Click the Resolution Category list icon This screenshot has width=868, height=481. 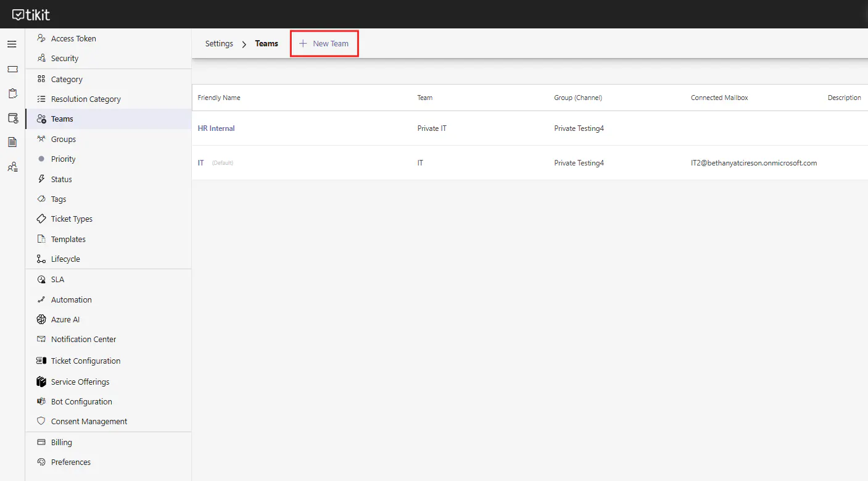pos(41,99)
